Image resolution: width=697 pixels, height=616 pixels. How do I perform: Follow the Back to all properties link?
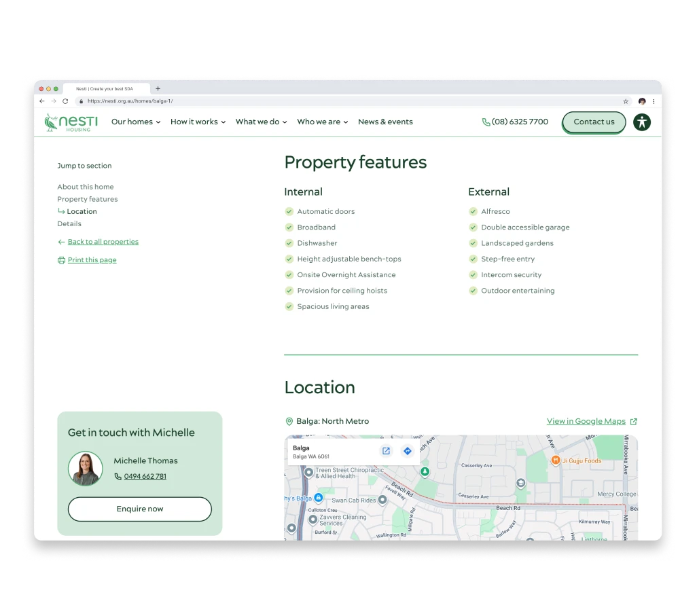103,242
